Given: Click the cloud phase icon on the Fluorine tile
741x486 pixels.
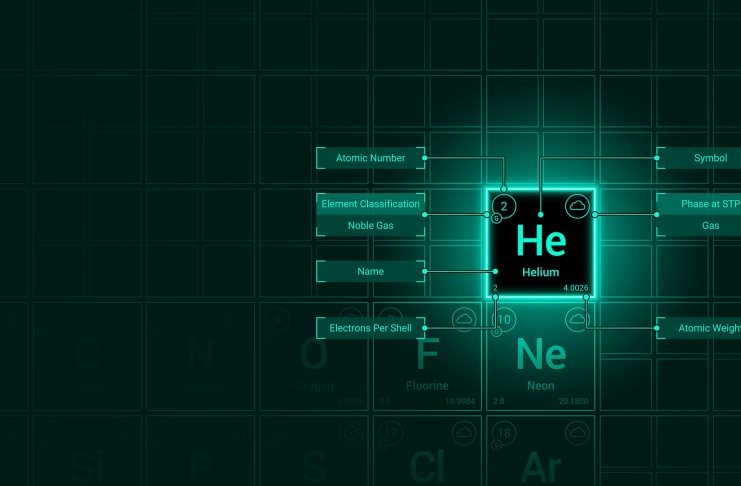Looking at the screenshot, I should click(x=463, y=319).
